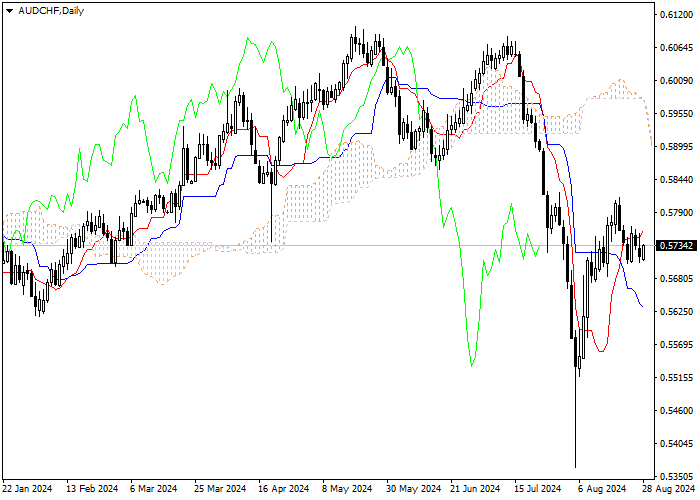
Task: Click the 0.57900 price axis label
Action: 676,212
